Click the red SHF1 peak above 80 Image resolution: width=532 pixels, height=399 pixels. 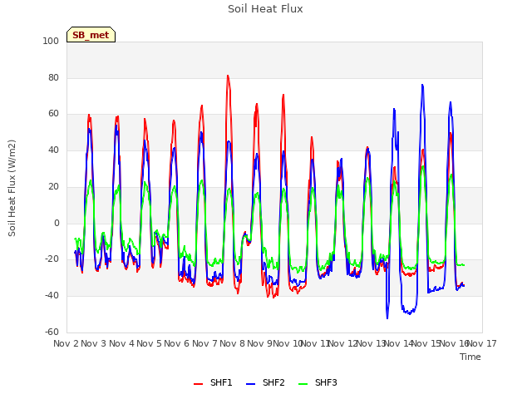click(228, 76)
